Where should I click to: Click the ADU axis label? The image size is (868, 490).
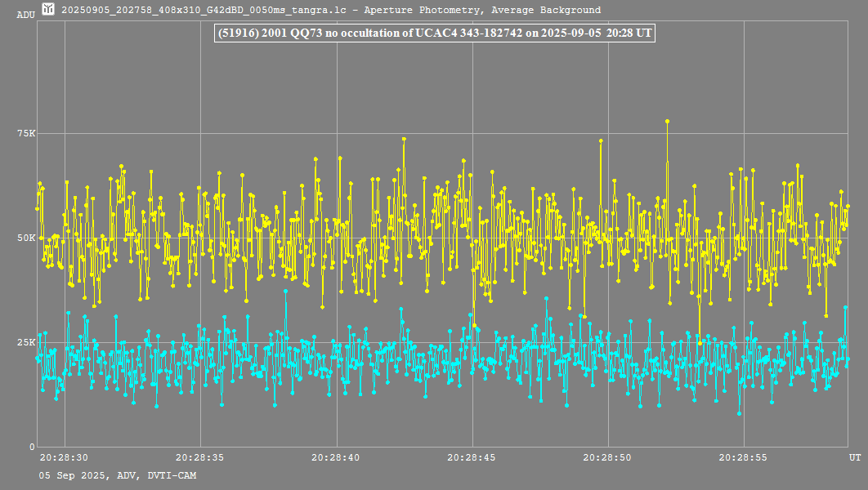point(25,15)
